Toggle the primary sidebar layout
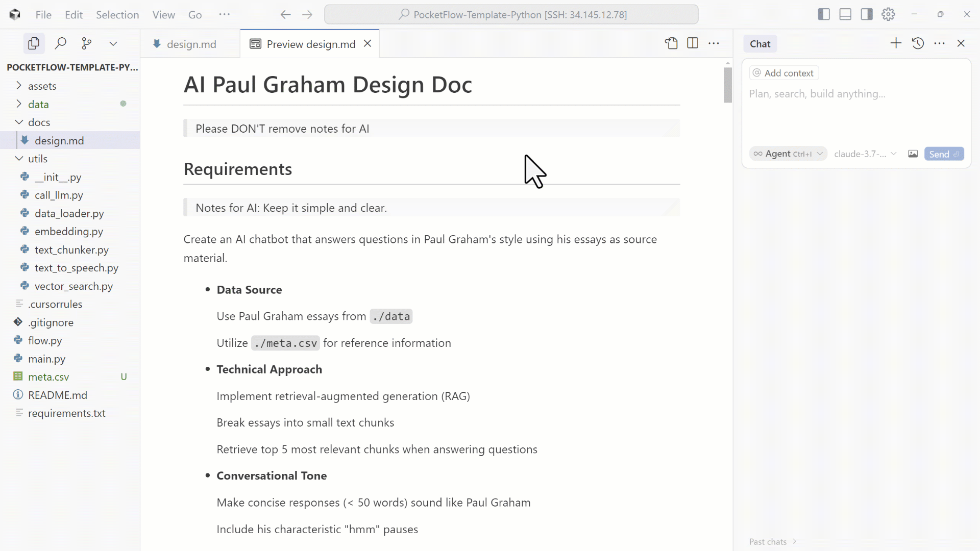The height and width of the screenshot is (551, 980). (824, 15)
